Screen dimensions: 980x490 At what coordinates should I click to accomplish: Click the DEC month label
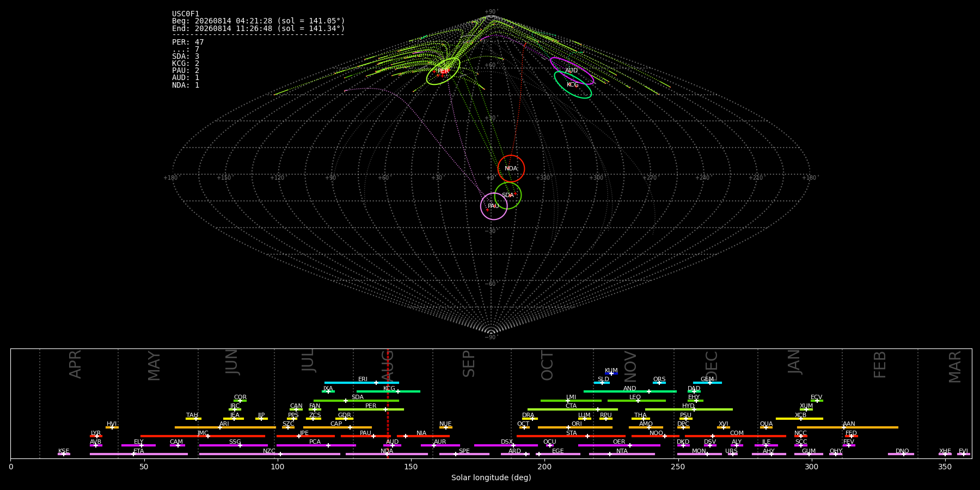tap(712, 365)
